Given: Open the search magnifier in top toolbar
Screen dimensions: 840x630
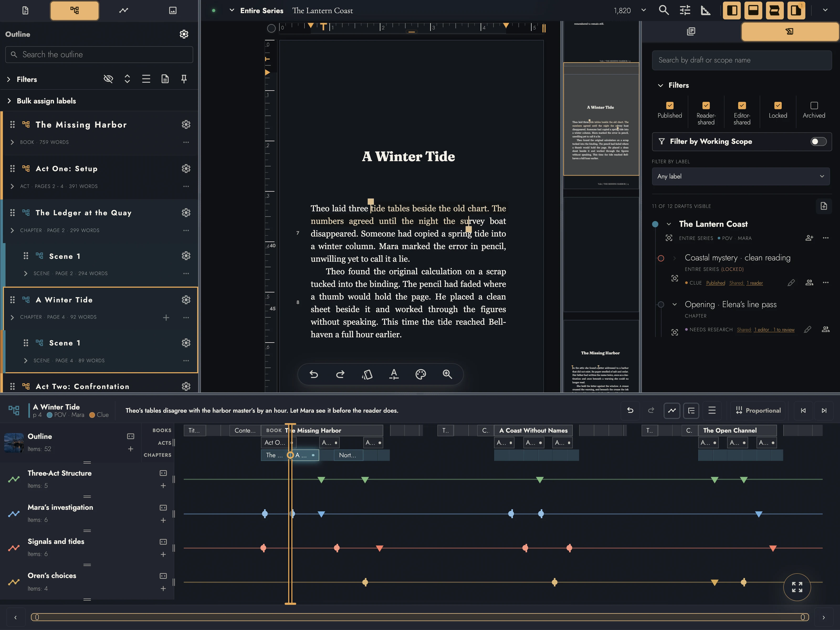Looking at the screenshot, I should (x=663, y=10).
